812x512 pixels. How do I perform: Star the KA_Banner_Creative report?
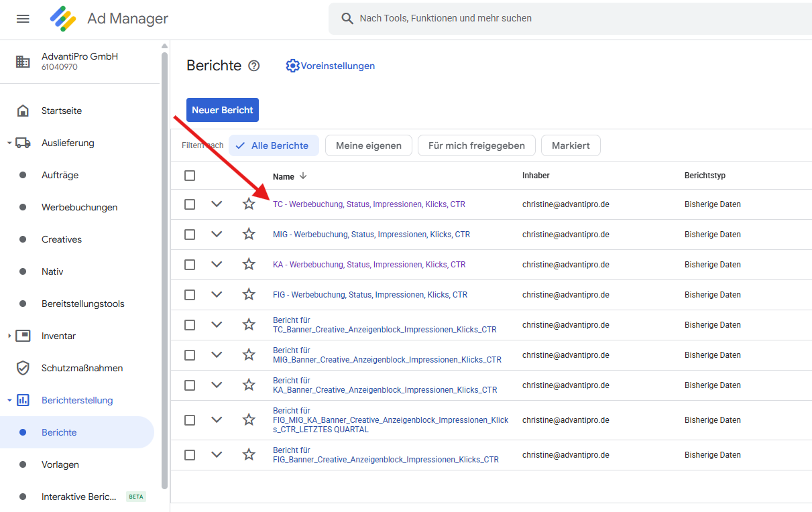pos(249,385)
